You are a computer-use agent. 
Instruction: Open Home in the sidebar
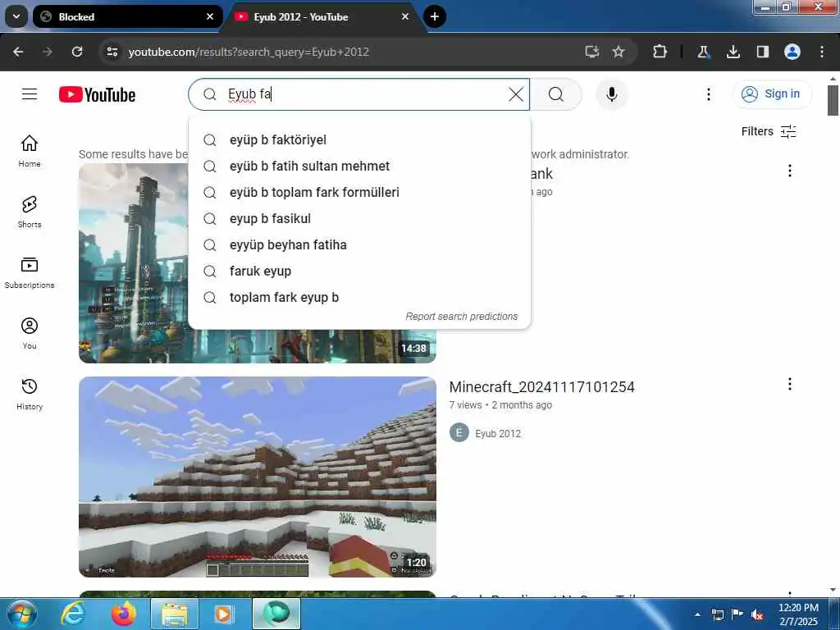pyautogui.click(x=30, y=151)
